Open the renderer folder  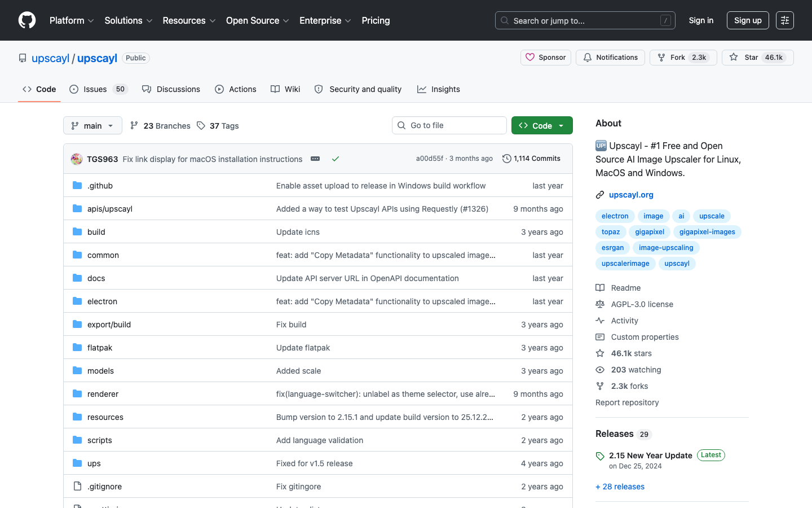[x=103, y=394]
